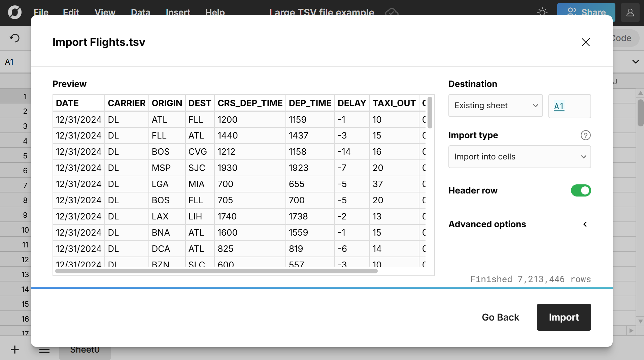Click the version history undo icon
Viewport: 644px width, 360px height.
14,38
